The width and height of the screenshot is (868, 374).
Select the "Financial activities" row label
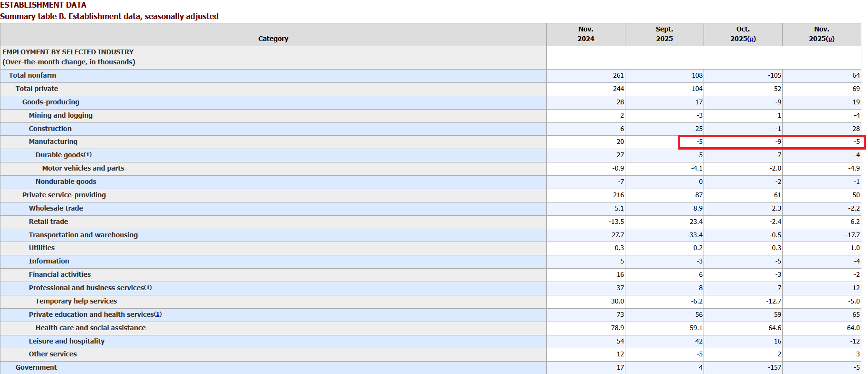[x=60, y=274]
